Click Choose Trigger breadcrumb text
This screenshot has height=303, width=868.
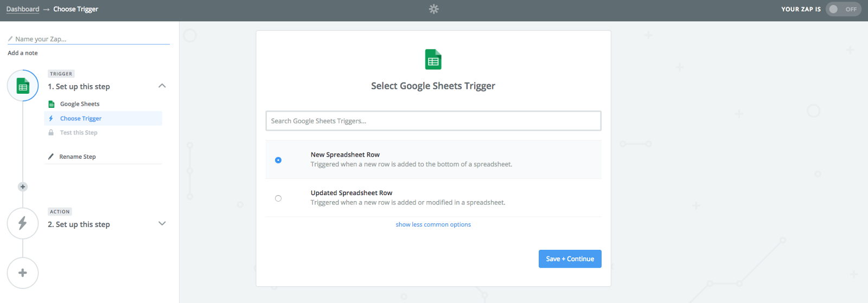[x=76, y=9]
